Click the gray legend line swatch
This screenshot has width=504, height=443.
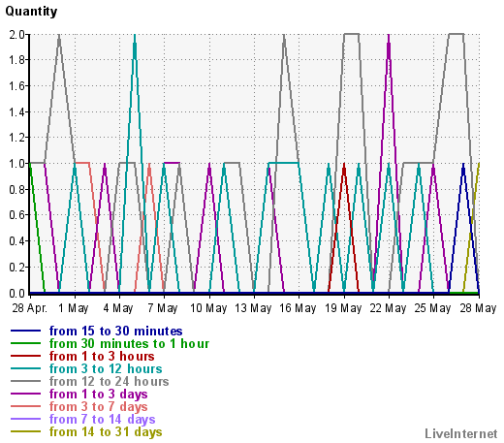tap(25, 381)
